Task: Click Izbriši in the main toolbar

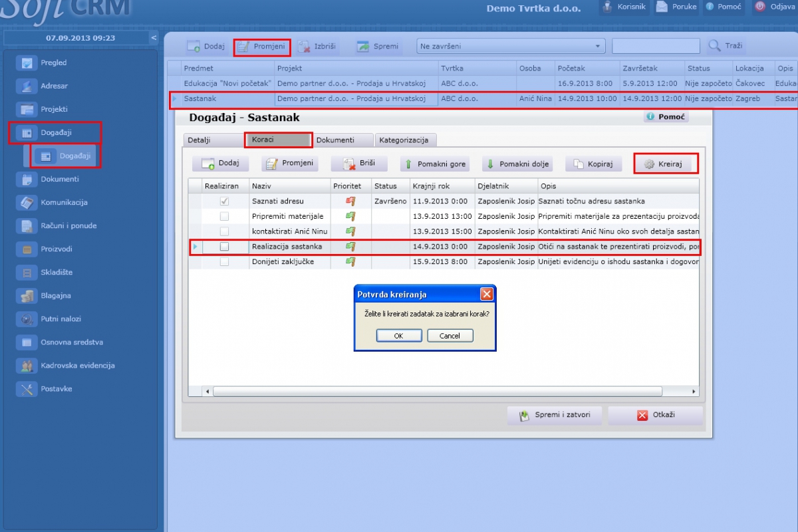Action: 317,47
